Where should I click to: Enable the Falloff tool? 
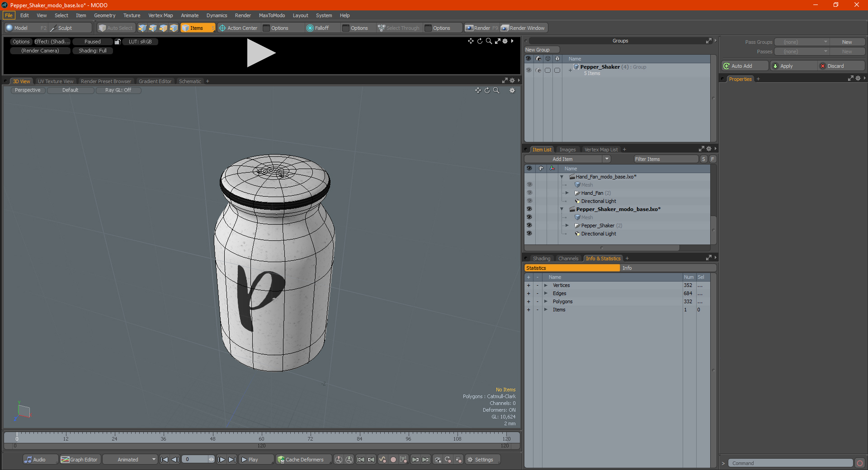(318, 28)
